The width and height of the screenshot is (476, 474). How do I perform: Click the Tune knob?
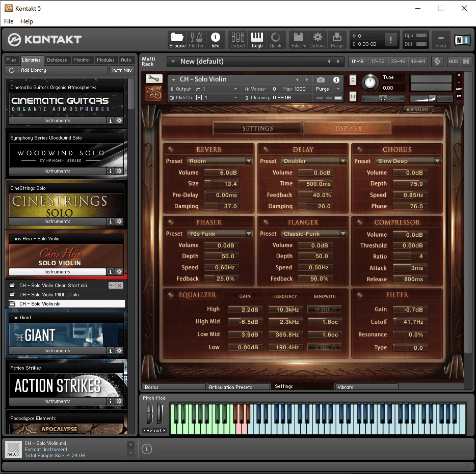[x=370, y=82]
